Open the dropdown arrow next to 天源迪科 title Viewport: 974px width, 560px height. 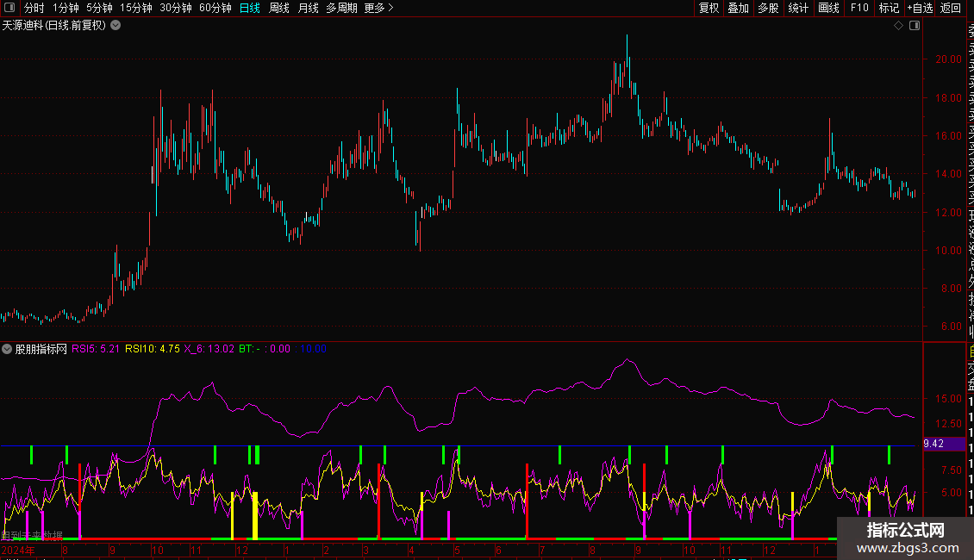[116, 25]
